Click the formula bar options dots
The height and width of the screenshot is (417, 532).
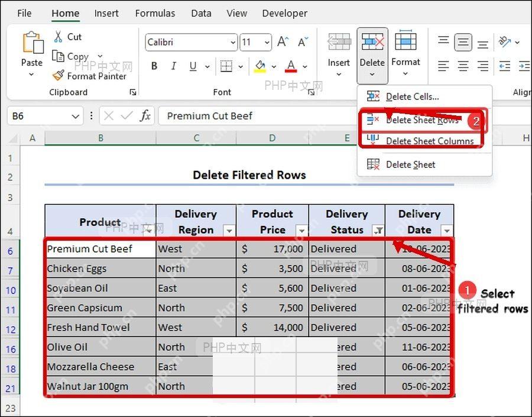coord(91,116)
